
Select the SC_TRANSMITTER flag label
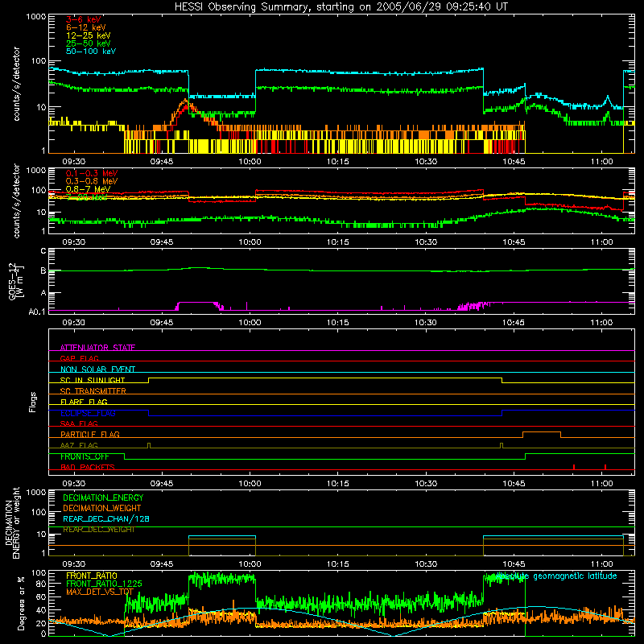93,391
